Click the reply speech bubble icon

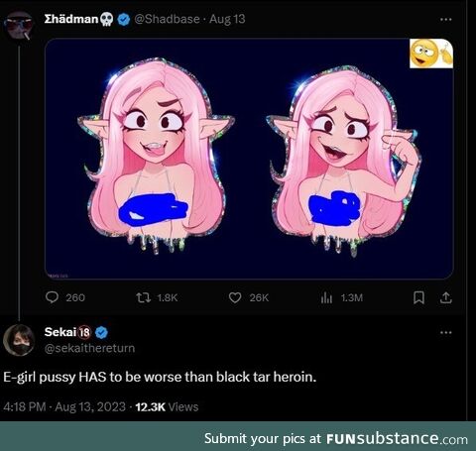tap(52, 297)
